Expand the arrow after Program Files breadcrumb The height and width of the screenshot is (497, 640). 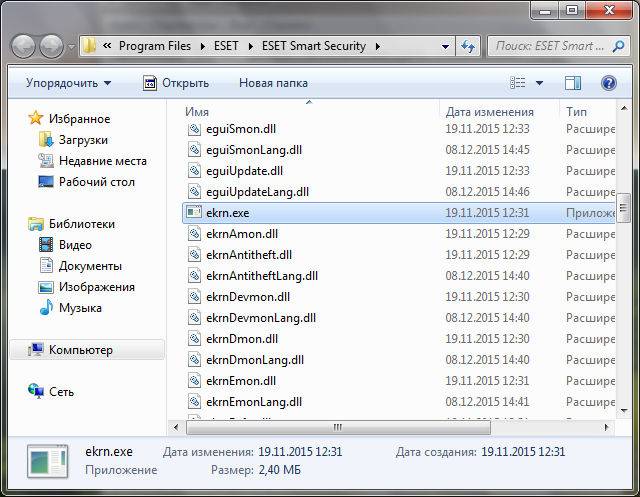202,46
